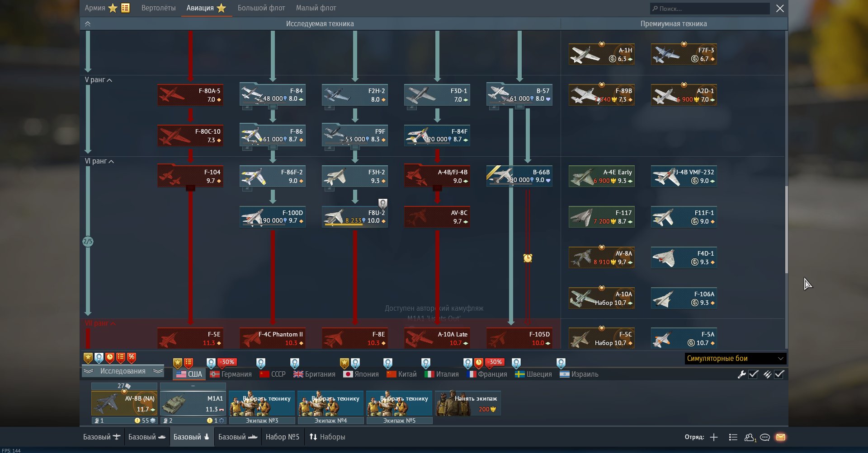
Task: Click the Наборы presets button
Action: (x=327, y=437)
